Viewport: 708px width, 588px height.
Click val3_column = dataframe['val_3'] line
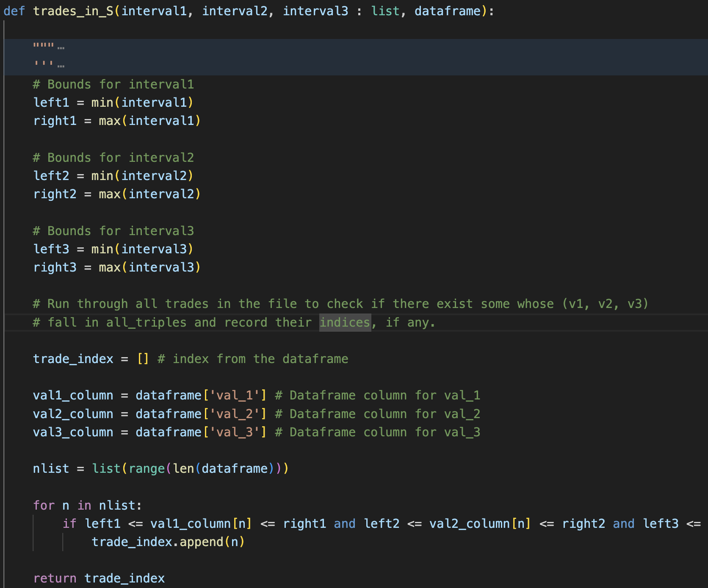148,432
